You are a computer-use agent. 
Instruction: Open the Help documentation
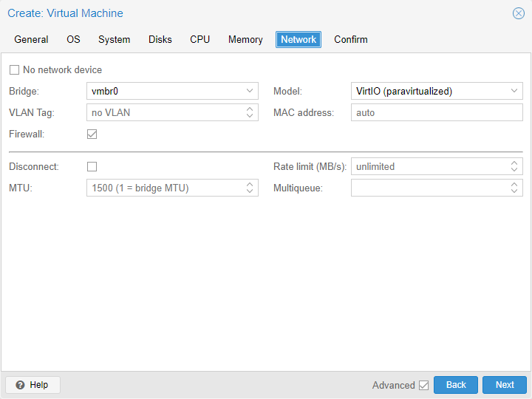click(x=33, y=385)
